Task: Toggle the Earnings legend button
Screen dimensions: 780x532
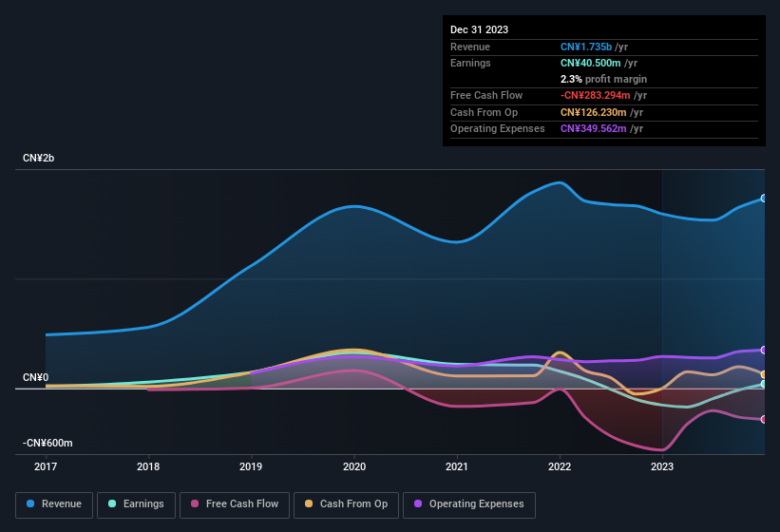Action: (136, 504)
